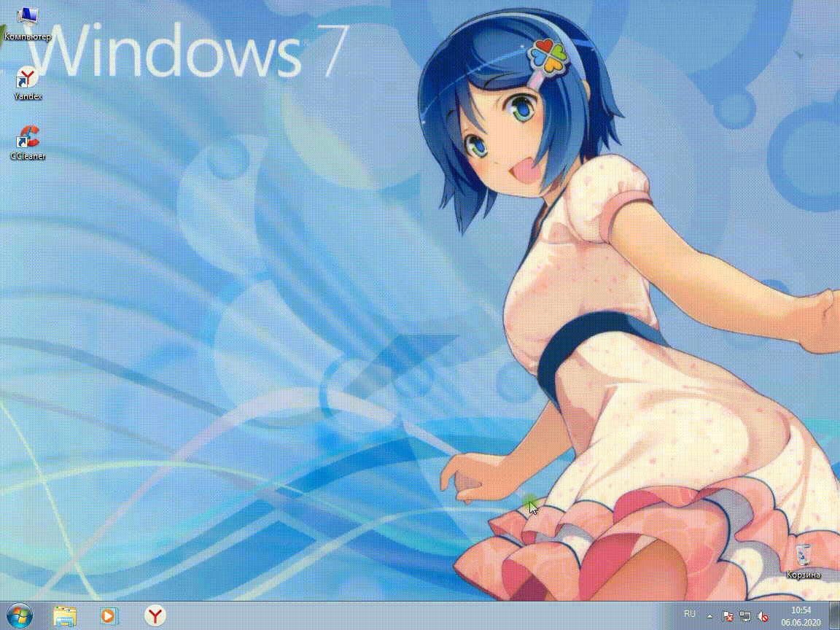The width and height of the screenshot is (840, 630).
Task: Open Windows Explorer from the taskbar
Action: 65,616
